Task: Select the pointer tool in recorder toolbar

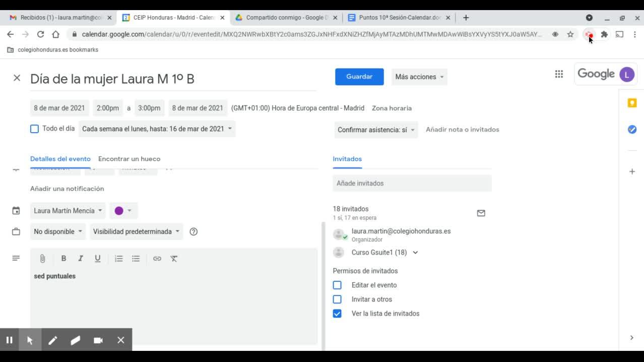Action: (x=30, y=340)
